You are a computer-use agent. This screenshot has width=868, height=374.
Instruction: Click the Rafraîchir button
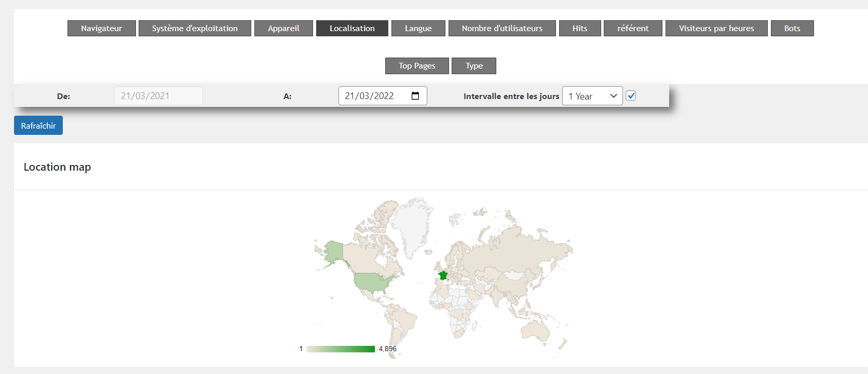pos(38,126)
